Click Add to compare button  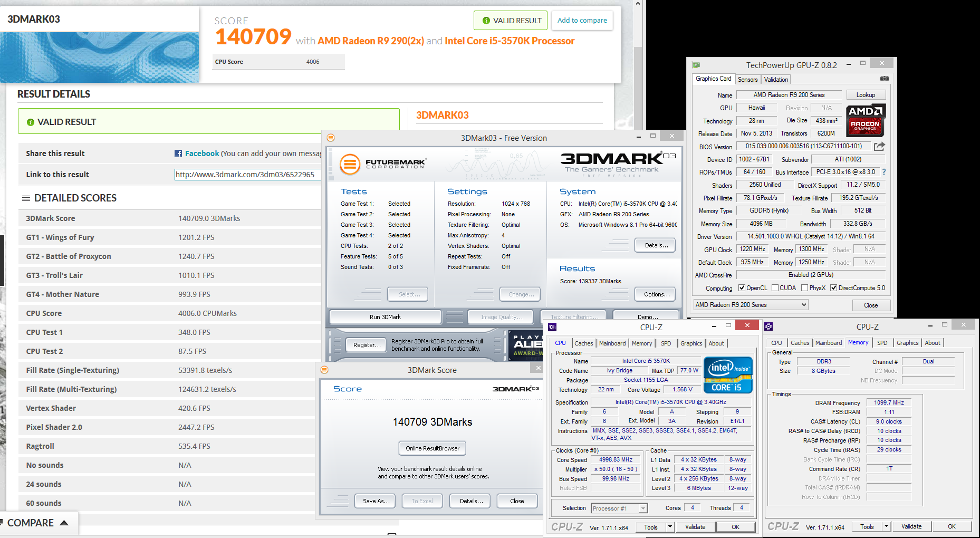point(582,20)
